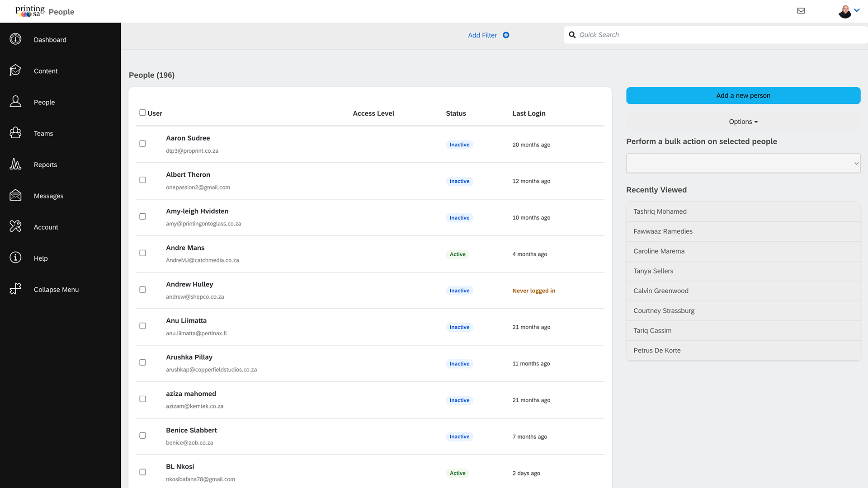The height and width of the screenshot is (488, 868).
Task: Click the Reports chart icon
Action: click(x=15, y=164)
